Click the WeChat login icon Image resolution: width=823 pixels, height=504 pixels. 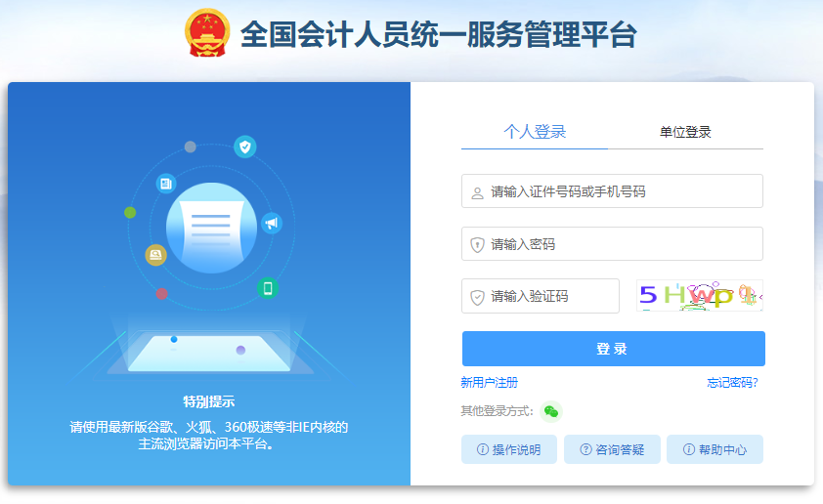point(551,411)
